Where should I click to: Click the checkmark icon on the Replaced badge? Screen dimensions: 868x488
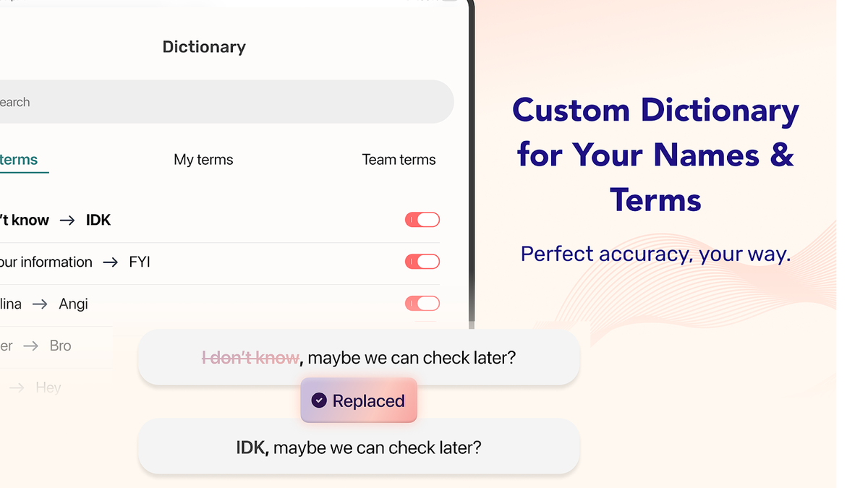[x=318, y=400]
